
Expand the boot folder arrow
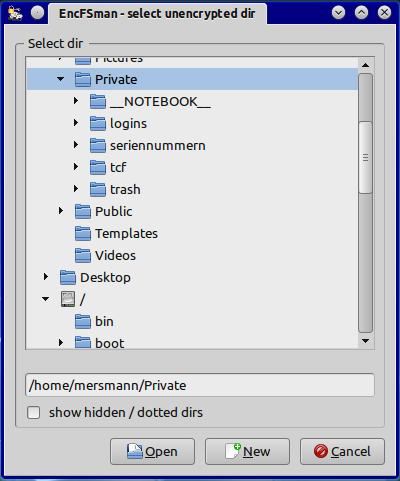(x=61, y=343)
